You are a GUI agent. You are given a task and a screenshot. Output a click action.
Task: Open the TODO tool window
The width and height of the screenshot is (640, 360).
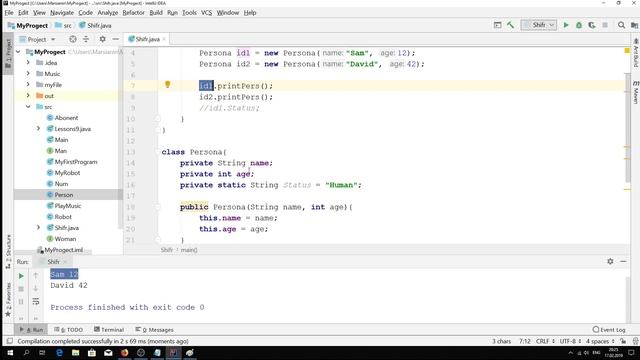point(69,329)
